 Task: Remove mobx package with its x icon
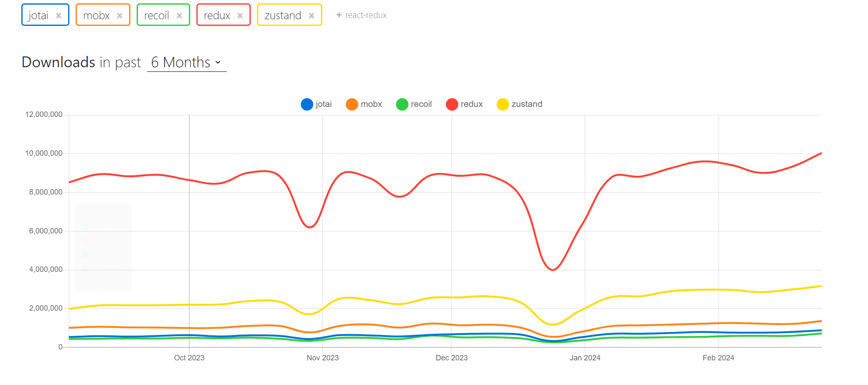click(120, 15)
